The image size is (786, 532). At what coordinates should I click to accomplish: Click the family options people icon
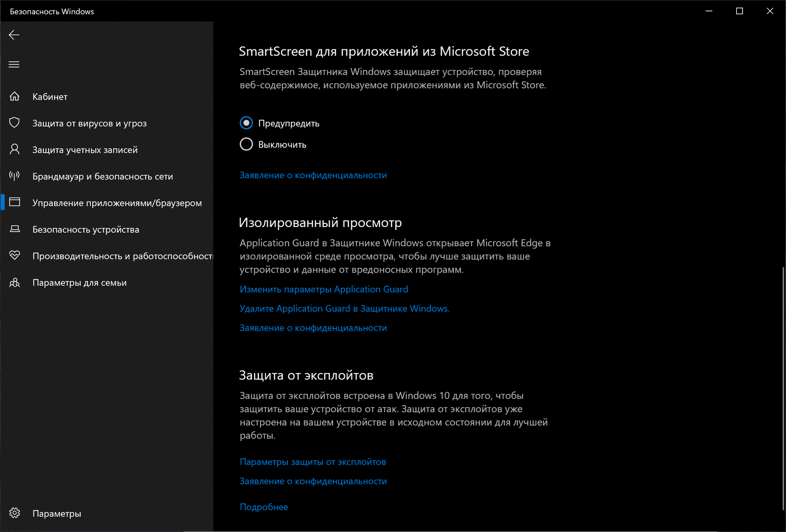tap(15, 283)
